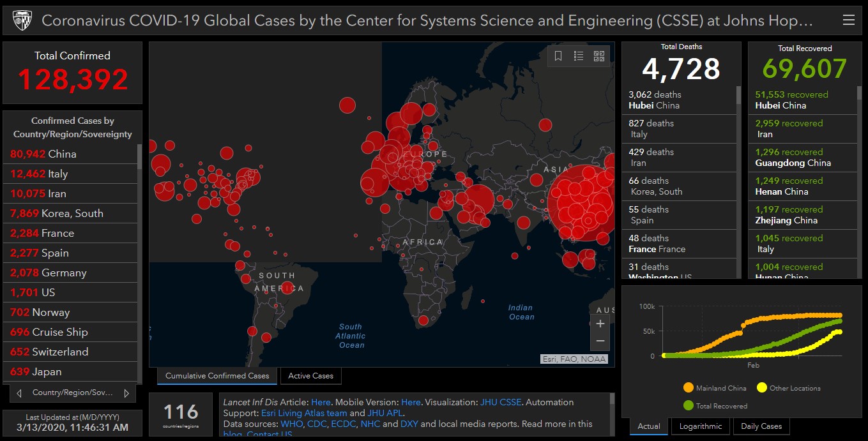Select 2,284 France row
The height and width of the screenshot is (441, 868).
coord(70,233)
